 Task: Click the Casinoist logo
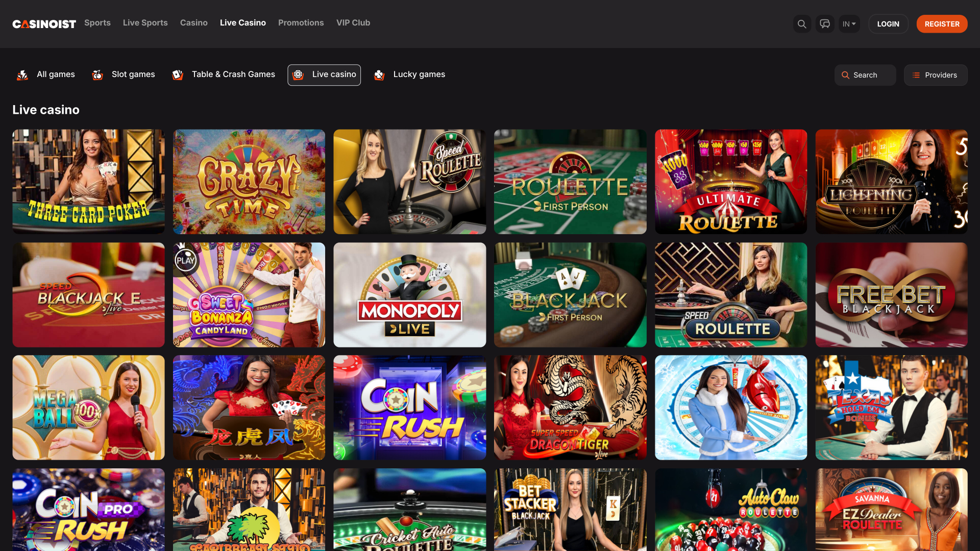[x=44, y=23]
